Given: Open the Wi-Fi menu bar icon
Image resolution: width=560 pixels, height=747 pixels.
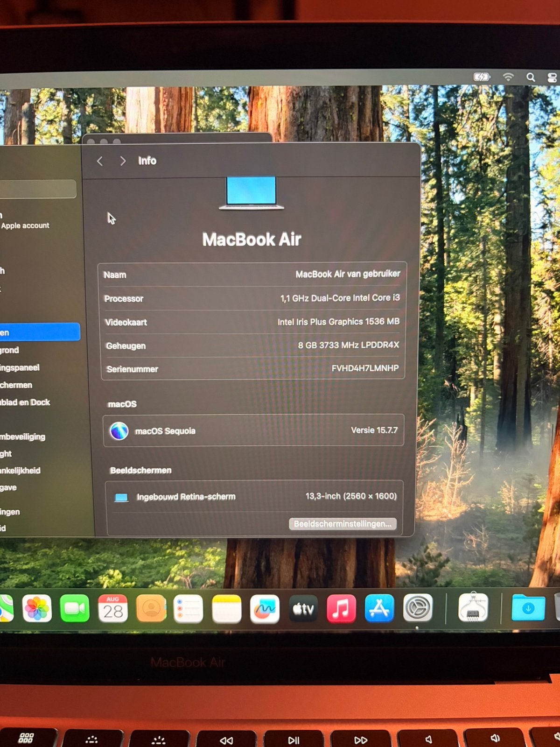Looking at the screenshot, I should [x=508, y=77].
